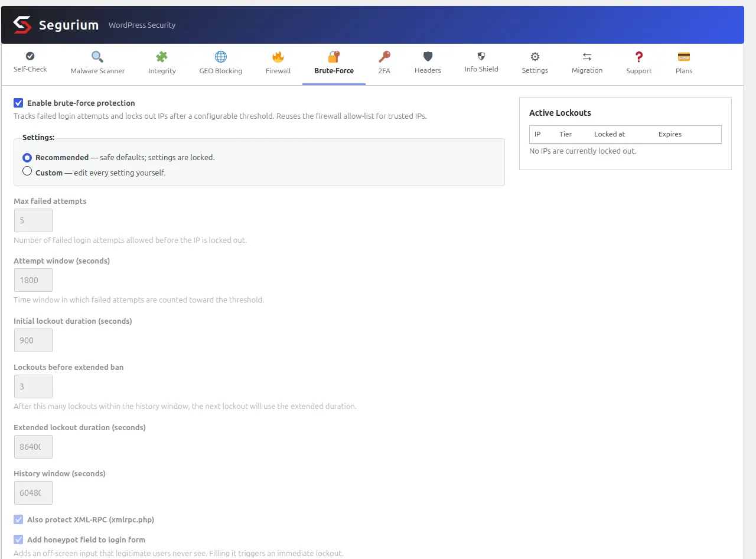Switch to the Headers tab label
The image size is (756, 559).
pyautogui.click(x=428, y=70)
